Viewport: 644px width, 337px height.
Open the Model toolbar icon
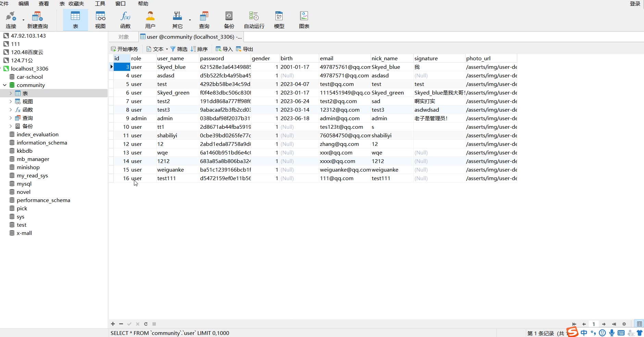(x=279, y=20)
